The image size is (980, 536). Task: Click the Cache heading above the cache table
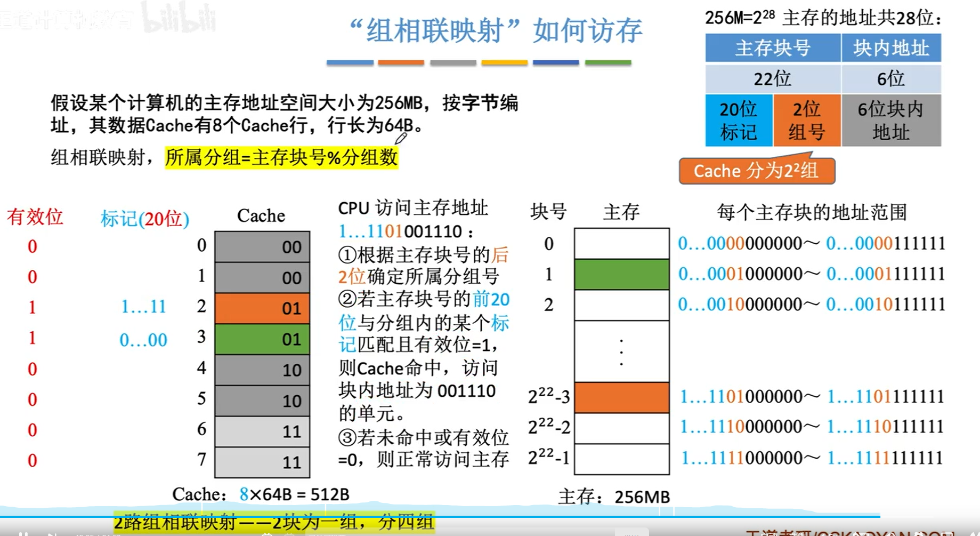(261, 215)
